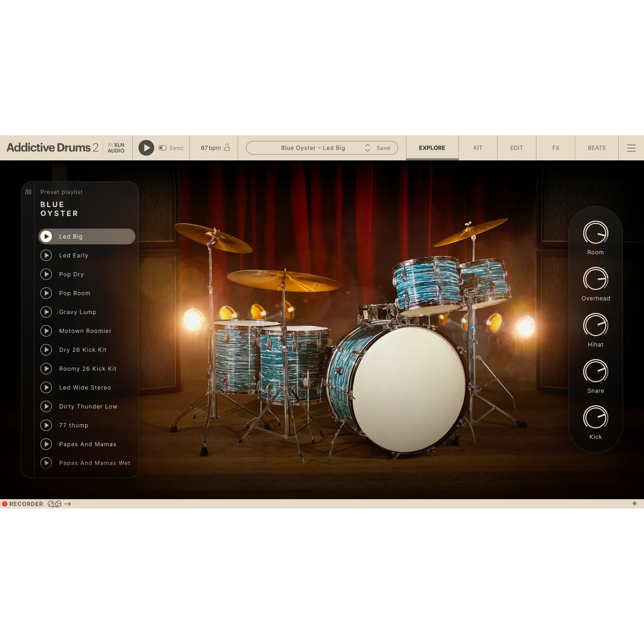
Task: Play the Papas And Mamas Wet preset
Action: pos(46,463)
